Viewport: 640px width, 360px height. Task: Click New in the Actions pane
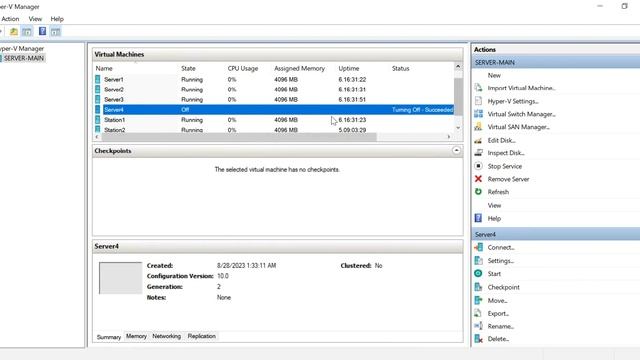point(494,75)
